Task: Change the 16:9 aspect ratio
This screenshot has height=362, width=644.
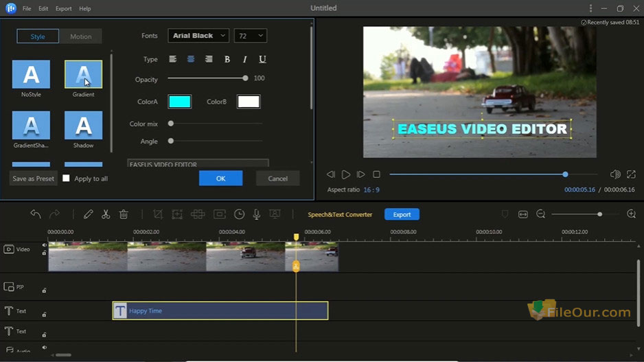Action: coord(371,190)
